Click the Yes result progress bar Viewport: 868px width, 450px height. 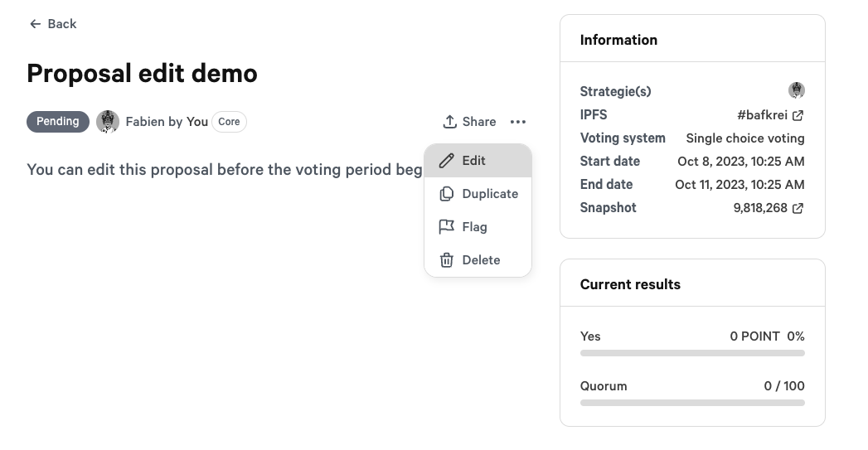click(692, 353)
